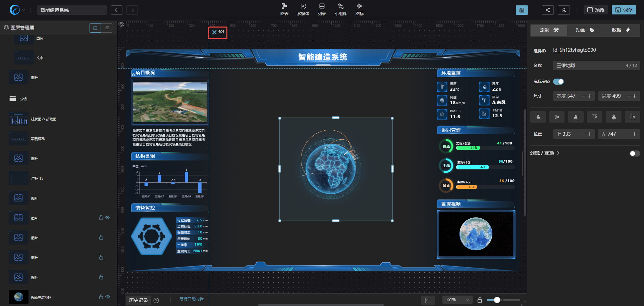This screenshot has width=644, height=306.
Task: Switch to the 动画 tab
Action: coord(585,30)
